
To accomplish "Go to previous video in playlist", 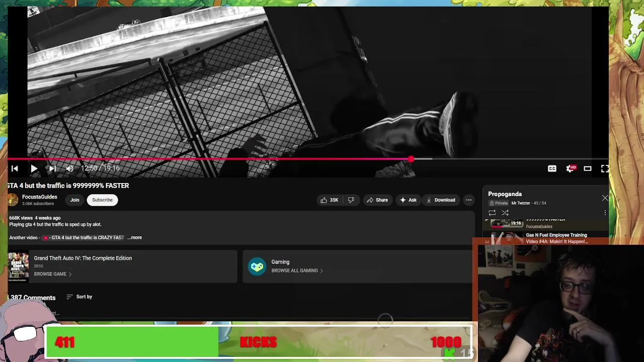I will pyautogui.click(x=15, y=168).
